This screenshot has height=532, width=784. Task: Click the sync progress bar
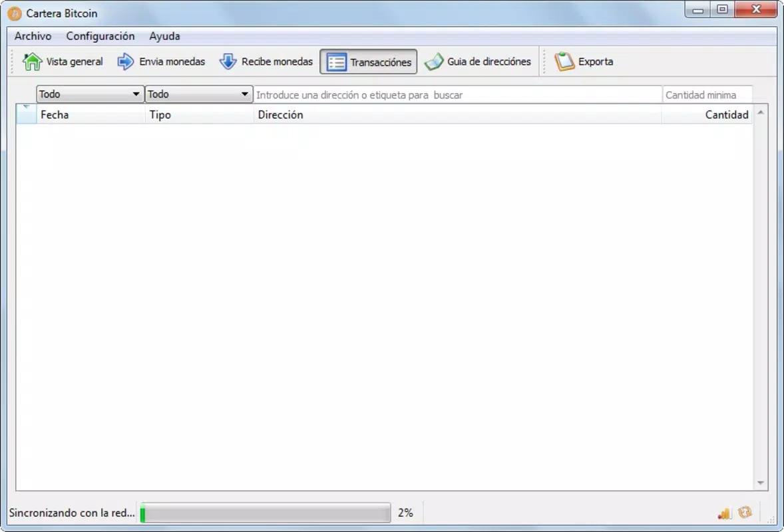coord(266,513)
